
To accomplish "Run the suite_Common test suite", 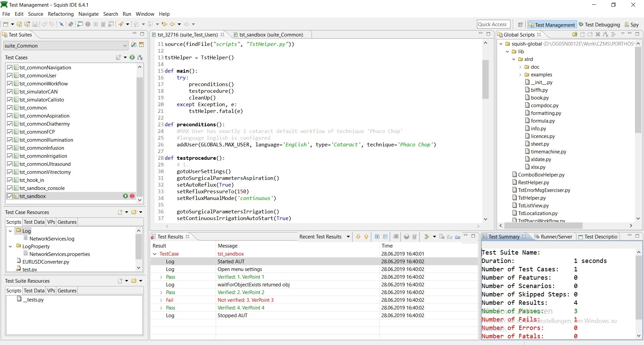I will [x=132, y=57].
